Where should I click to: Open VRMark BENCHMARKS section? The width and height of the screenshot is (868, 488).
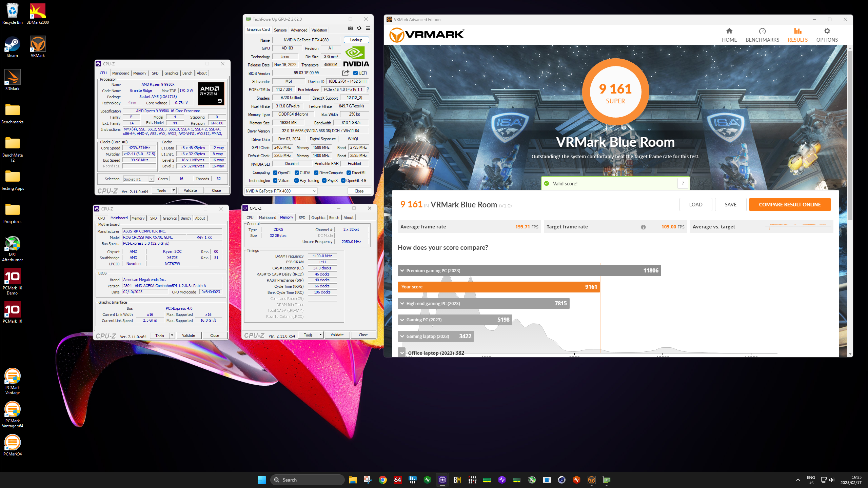click(762, 35)
